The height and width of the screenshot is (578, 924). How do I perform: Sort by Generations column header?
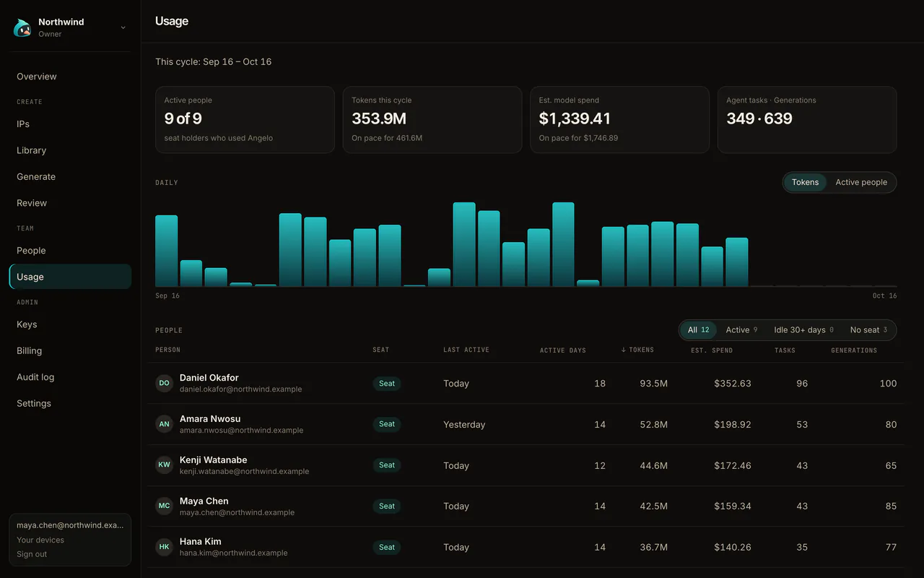pyautogui.click(x=854, y=350)
